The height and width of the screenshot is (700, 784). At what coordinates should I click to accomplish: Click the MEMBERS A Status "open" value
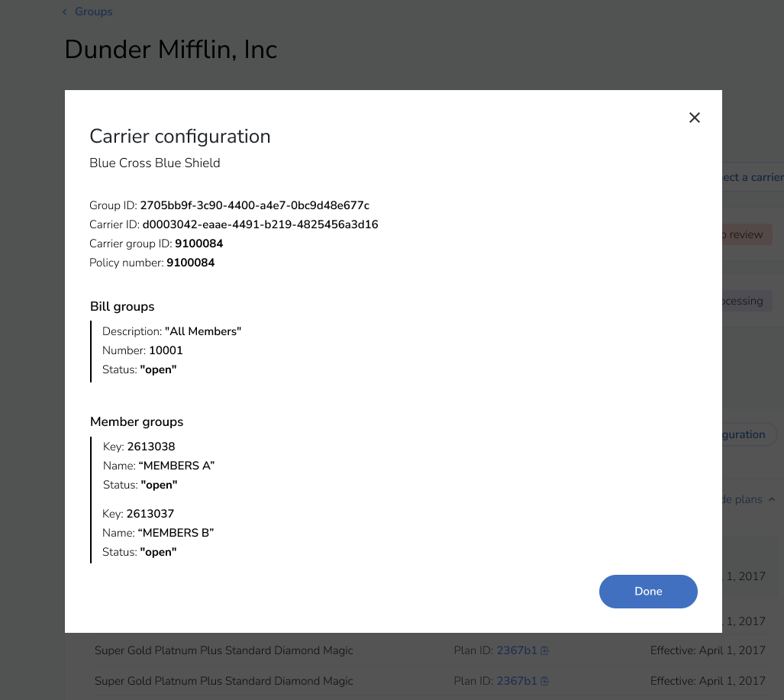(159, 485)
